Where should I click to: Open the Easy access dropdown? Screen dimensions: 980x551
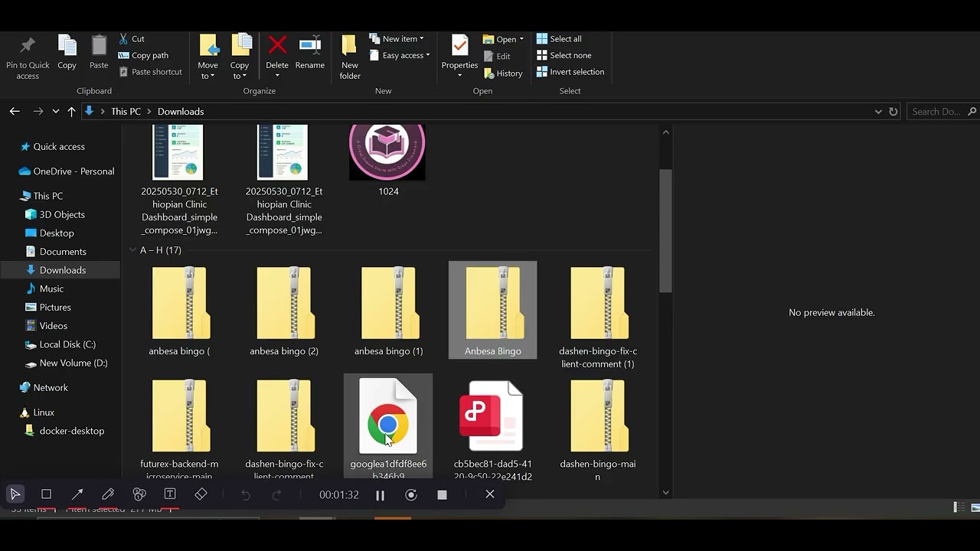400,55
